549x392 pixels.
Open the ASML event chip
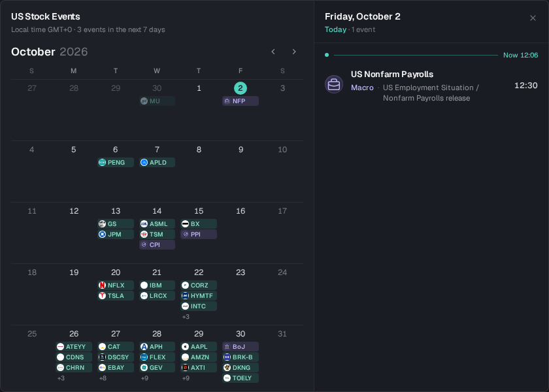click(158, 223)
